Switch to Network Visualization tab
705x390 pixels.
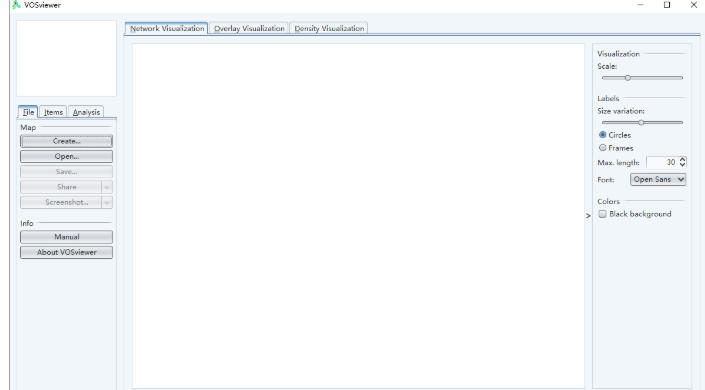167,28
